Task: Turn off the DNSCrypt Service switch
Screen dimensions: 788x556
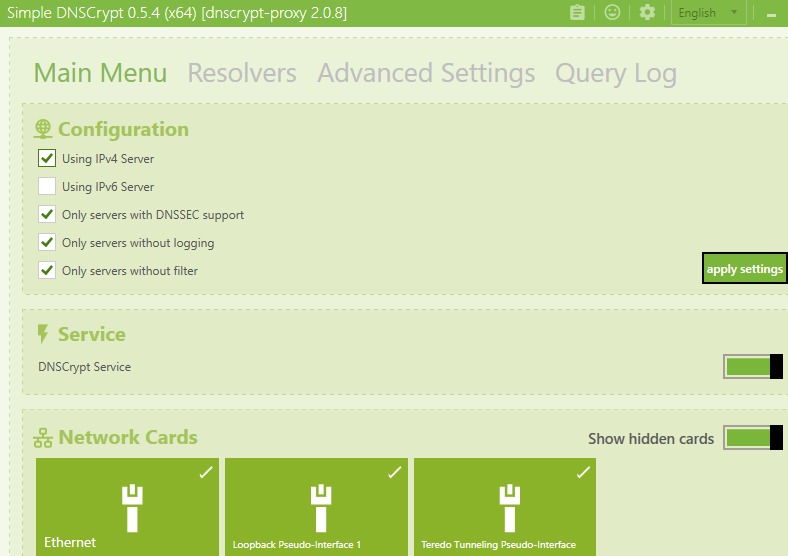Action: point(753,366)
